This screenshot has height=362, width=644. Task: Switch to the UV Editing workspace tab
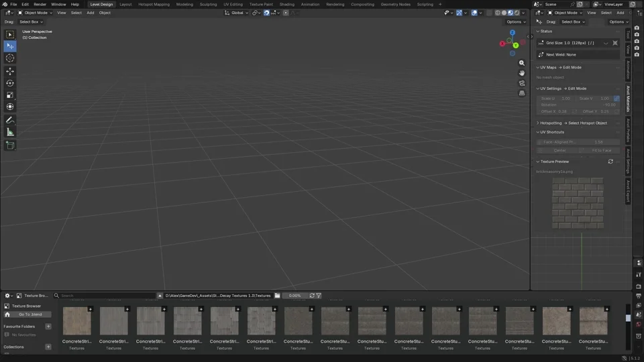coord(233,4)
